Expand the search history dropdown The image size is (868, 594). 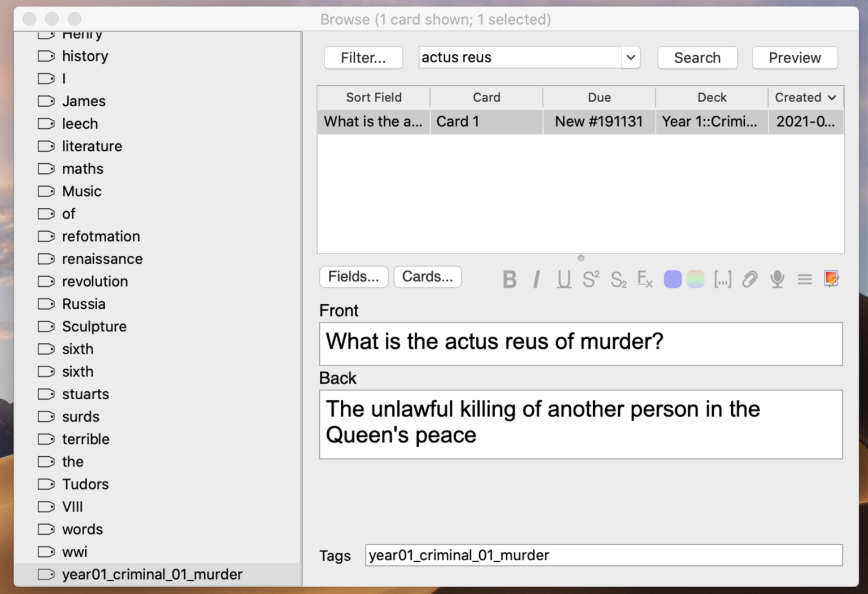pyautogui.click(x=631, y=58)
